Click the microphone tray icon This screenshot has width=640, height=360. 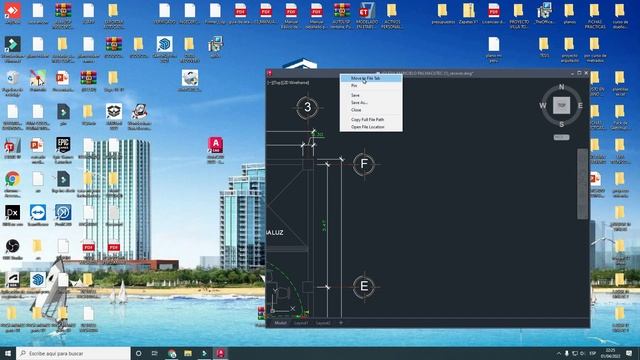point(567,353)
